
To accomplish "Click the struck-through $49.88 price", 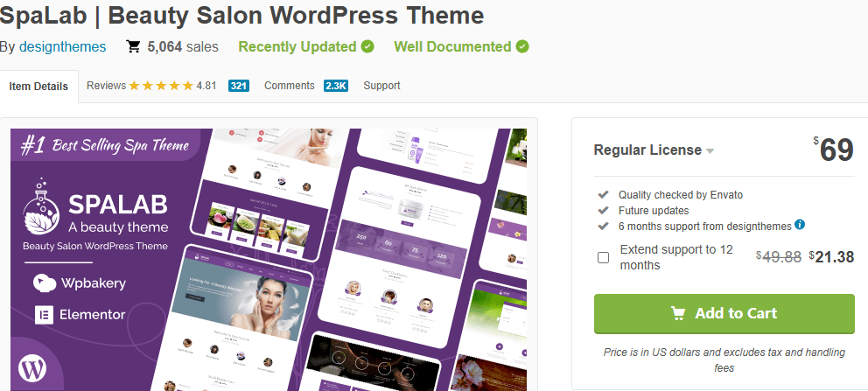I will (x=779, y=256).
